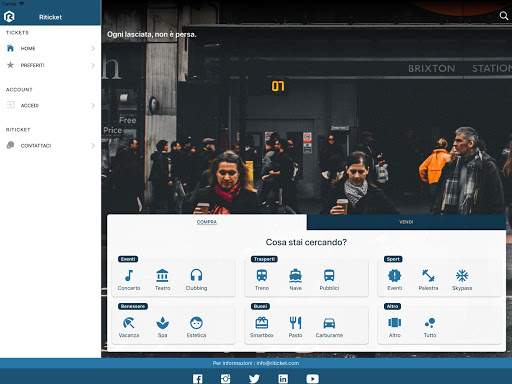Select the Skypass snowflake icon
This screenshot has width=512, height=384.
462,275
